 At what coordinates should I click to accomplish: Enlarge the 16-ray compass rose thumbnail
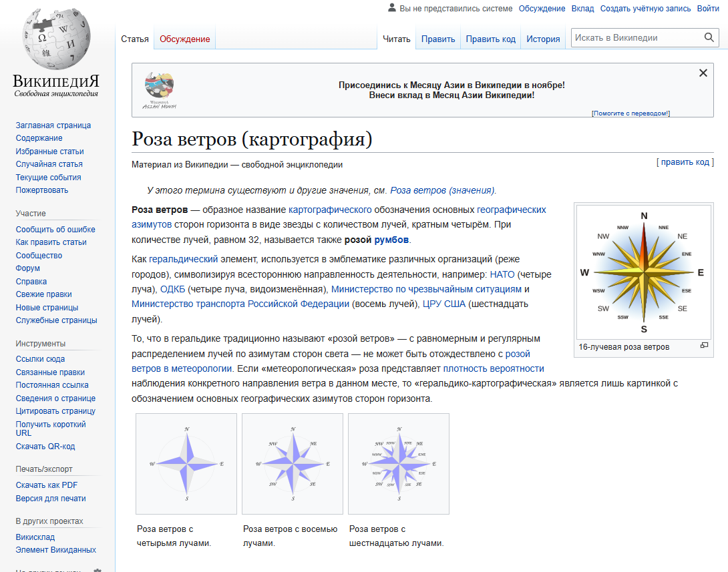tap(704, 345)
